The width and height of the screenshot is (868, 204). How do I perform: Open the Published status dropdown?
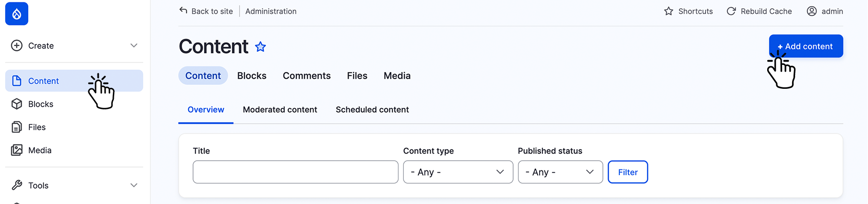[x=560, y=172]
